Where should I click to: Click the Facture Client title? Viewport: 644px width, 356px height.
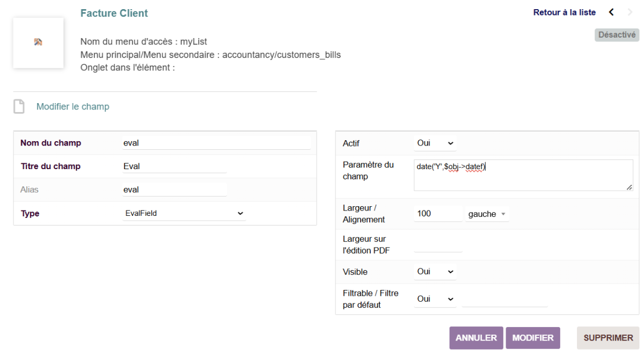tap(113, 13)
